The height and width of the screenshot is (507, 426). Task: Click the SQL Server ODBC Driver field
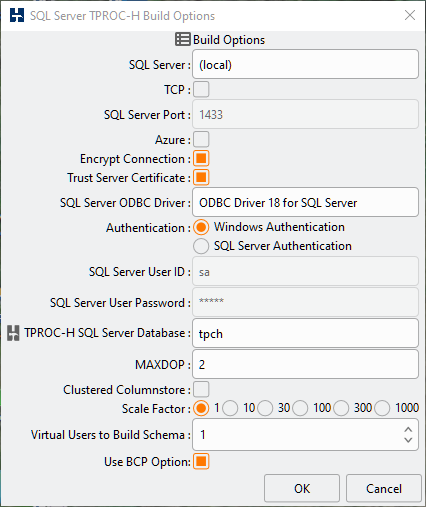pos(305,202)
